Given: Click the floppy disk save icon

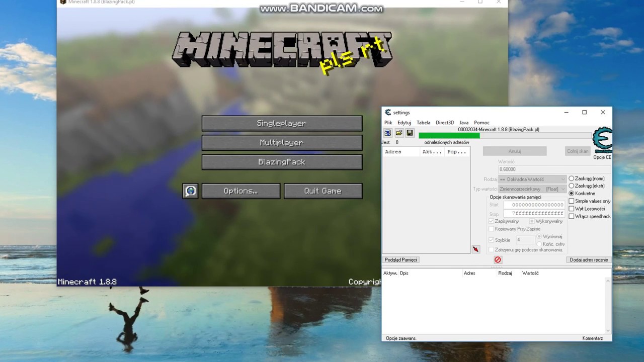Looking at the screenshot, I should click(410, 133).
